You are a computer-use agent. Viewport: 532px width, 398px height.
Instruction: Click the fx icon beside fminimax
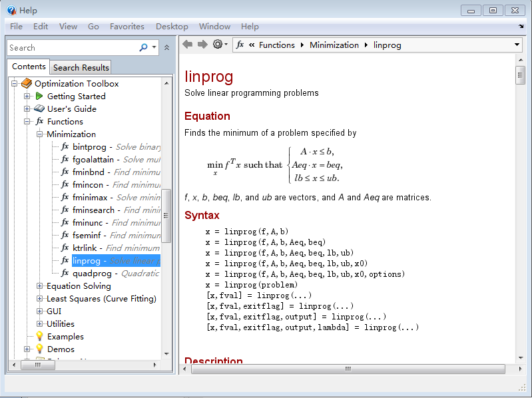pos(65,197)
